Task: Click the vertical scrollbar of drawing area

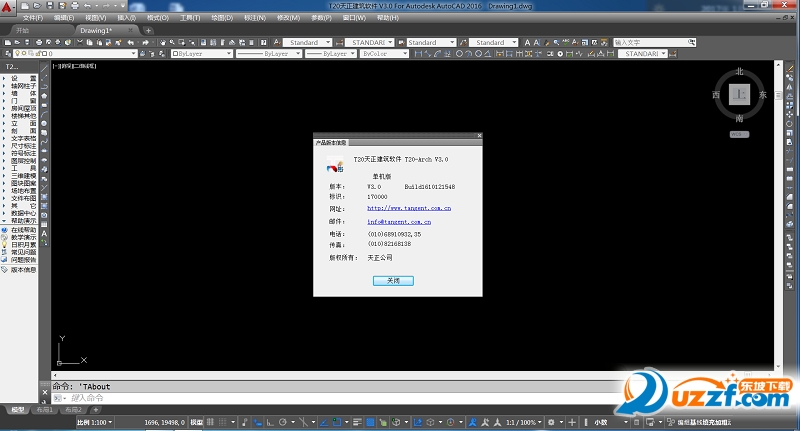Action: [778, 216]
